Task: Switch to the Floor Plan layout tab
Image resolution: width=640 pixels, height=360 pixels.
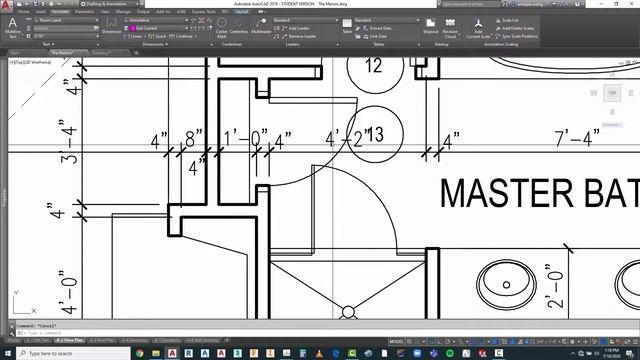Action: click(69, 340)
